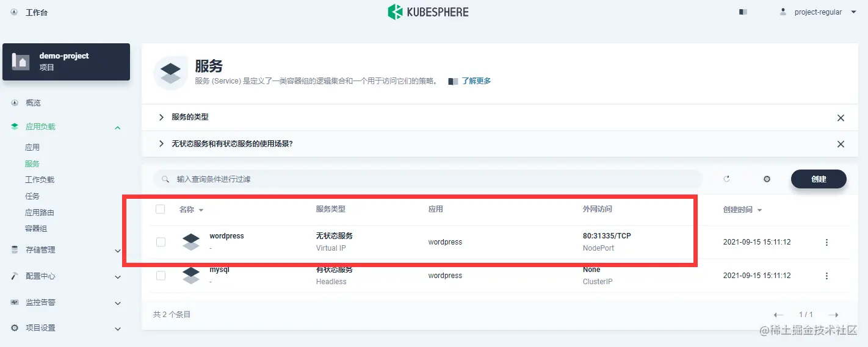The width and height of the screenshot is (868, 347).
Task: Select the 外网访问 column header
Action: point(597,209)
